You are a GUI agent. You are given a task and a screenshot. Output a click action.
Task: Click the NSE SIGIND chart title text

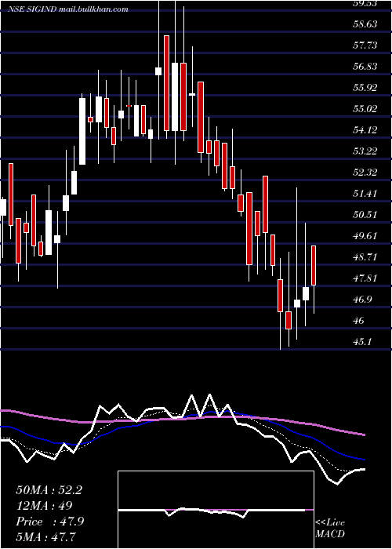tap(68, 9)
